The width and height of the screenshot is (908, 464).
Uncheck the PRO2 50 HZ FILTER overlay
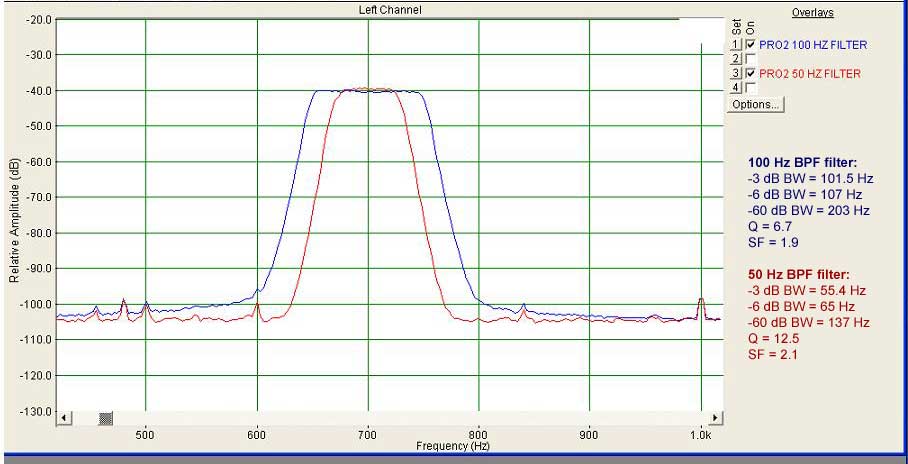[x=750, y=73]
